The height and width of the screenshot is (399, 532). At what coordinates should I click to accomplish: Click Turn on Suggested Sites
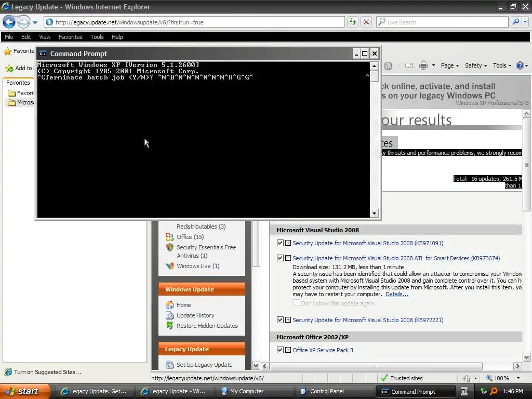43,372
